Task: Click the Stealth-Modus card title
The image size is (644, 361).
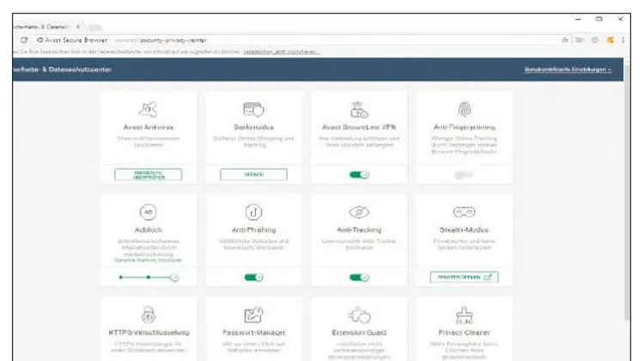Action: coord(464,230)
